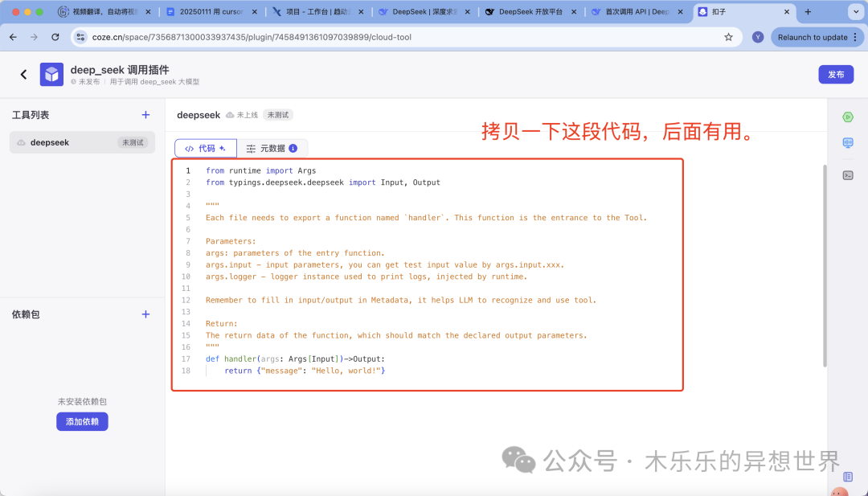Screen dimensions: 868x496
Task: Click the 依赖包 heading
Action: click(x=26, y=314)
